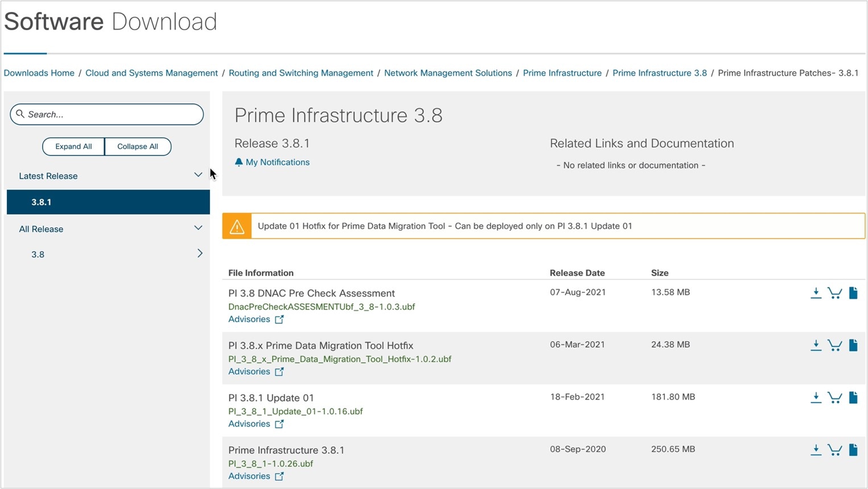Add Prime Data Migration Tool Hotfix to cart
This screenshot has width=868, height=489.
pos(834,346)
